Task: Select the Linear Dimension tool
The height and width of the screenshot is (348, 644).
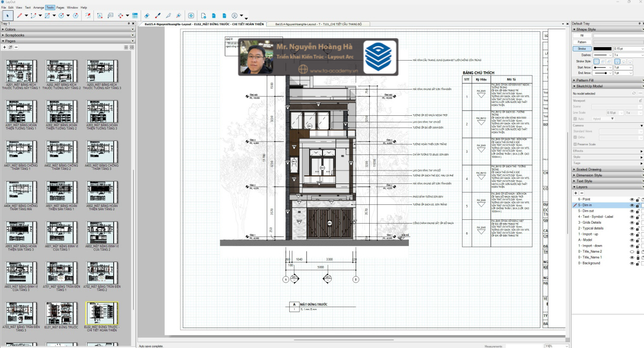Action: pyautogui.click(x=121, y=16)
